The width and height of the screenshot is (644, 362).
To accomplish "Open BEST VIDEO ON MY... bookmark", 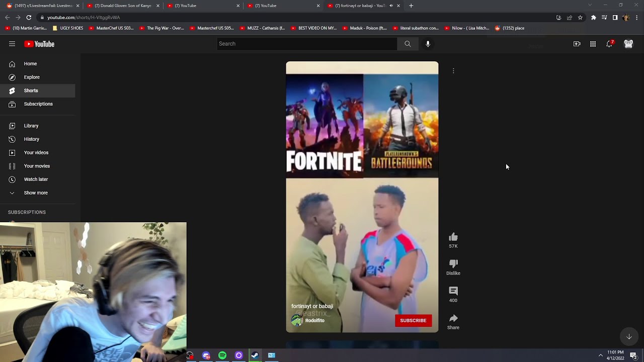I will pos(313,28).
